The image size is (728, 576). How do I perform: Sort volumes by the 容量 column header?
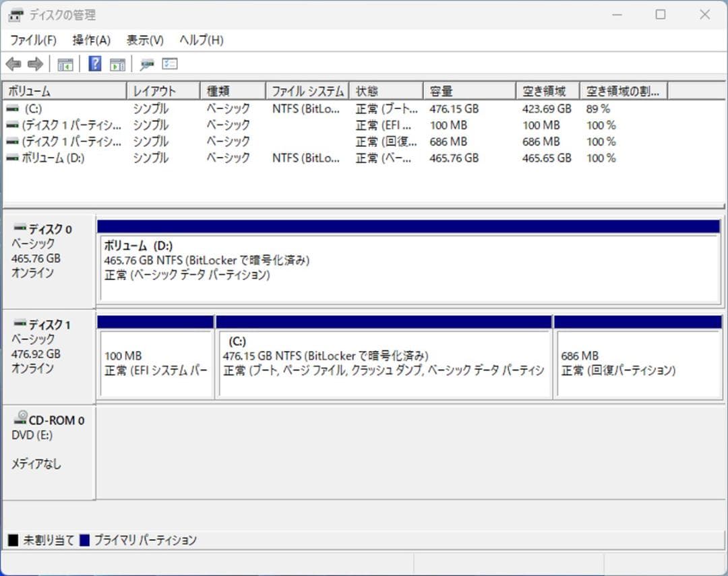pos(468,90)
